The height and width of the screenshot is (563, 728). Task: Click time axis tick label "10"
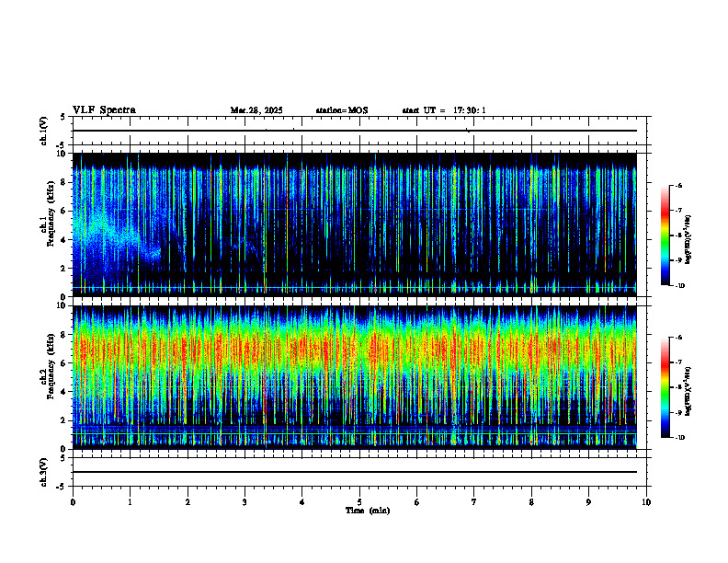[646, 502]
